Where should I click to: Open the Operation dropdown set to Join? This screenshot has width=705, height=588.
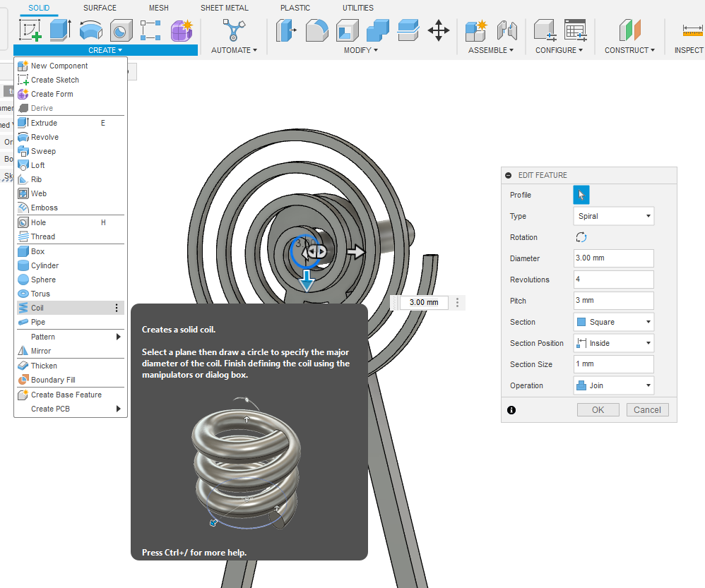click(613, 385)
